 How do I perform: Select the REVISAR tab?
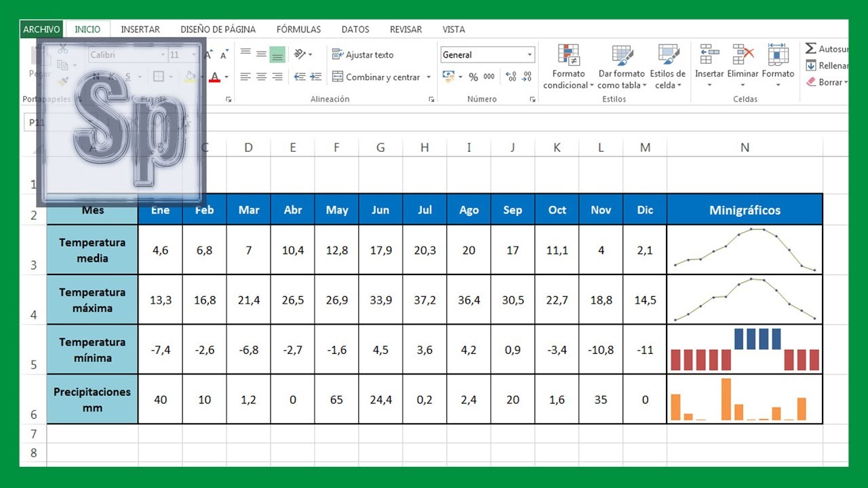pos(406,29)
